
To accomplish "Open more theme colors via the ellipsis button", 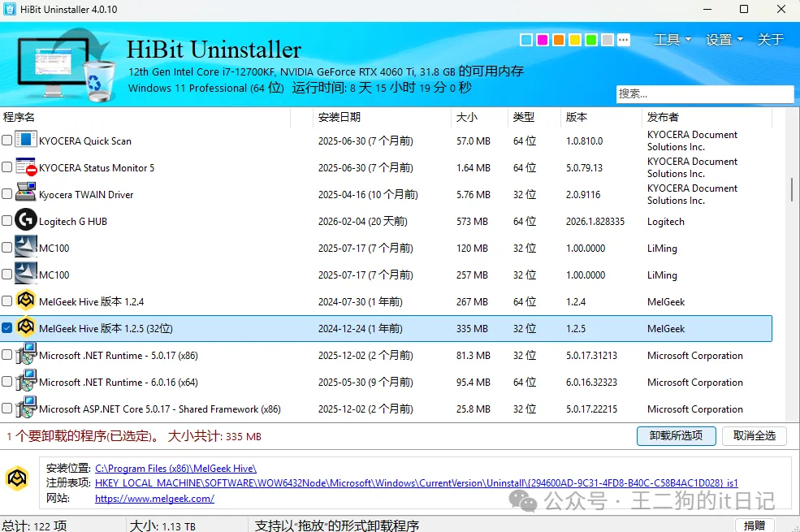I will (624, 39).
